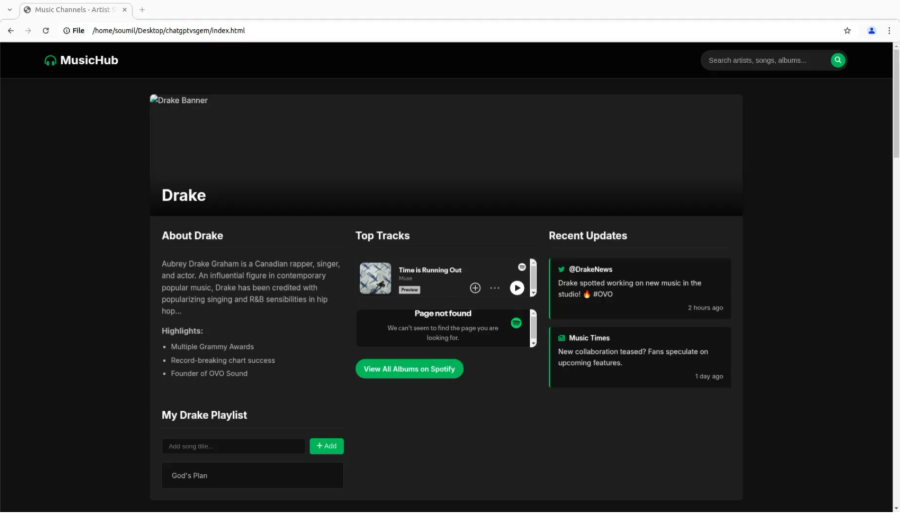Screen dimensions: 900x513
Task: Reload the page using browser refresh icon
Action: 45,31
